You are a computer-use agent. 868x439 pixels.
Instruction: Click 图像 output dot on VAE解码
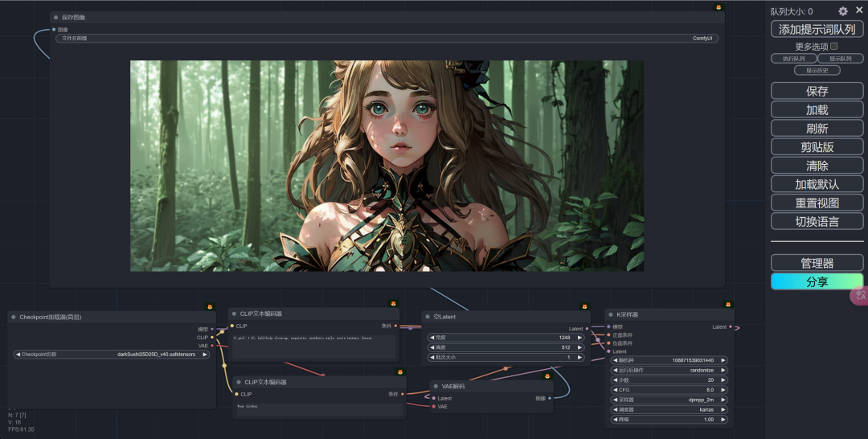tap(549, 398)
